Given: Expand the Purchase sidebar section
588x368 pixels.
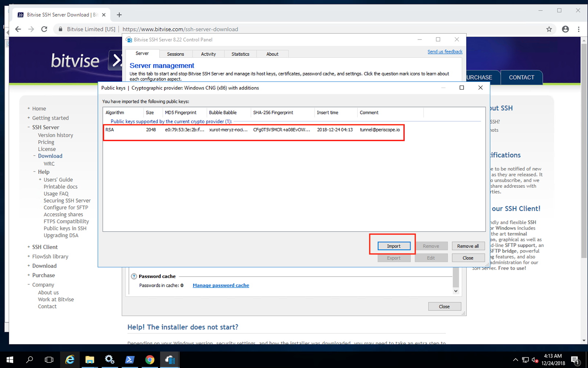Looking at the screenshot, I should pos(29,275).
